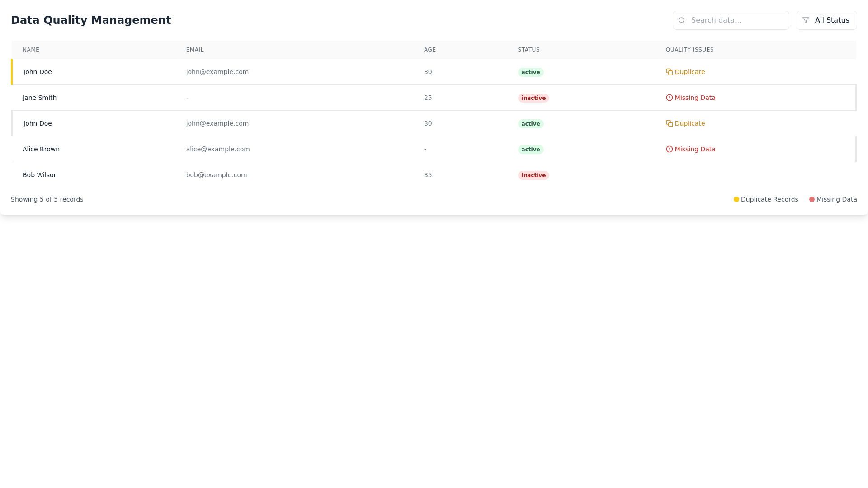Click the search magnifier icon
868x488 pixels.
682,20
